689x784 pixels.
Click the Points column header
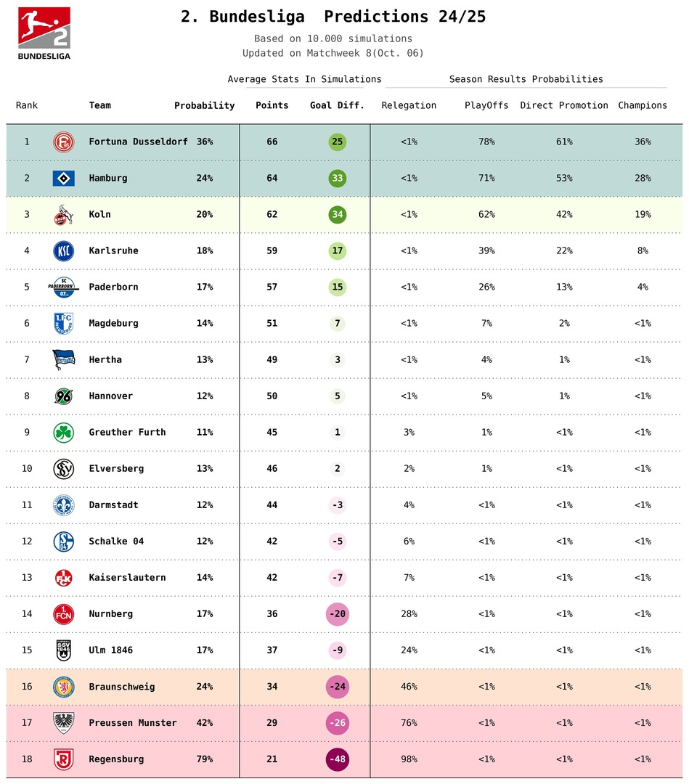coord(272,105)
